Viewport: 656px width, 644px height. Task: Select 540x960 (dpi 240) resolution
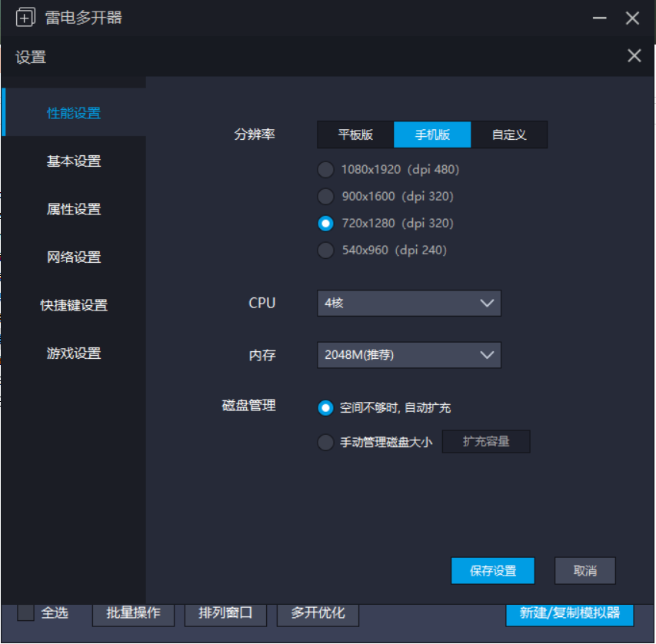coord(326,251)
